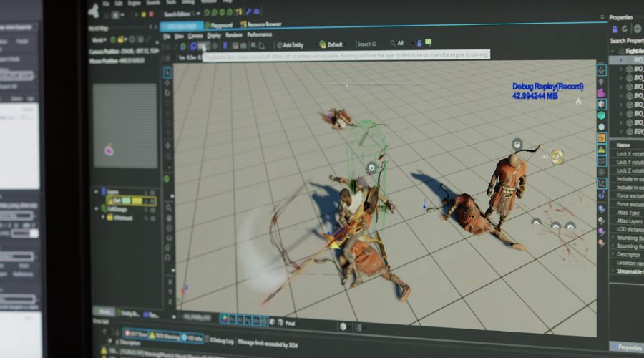644x358 pixels.
Task: Expand the CellImage tree node
Action: (x=96, y=209)
